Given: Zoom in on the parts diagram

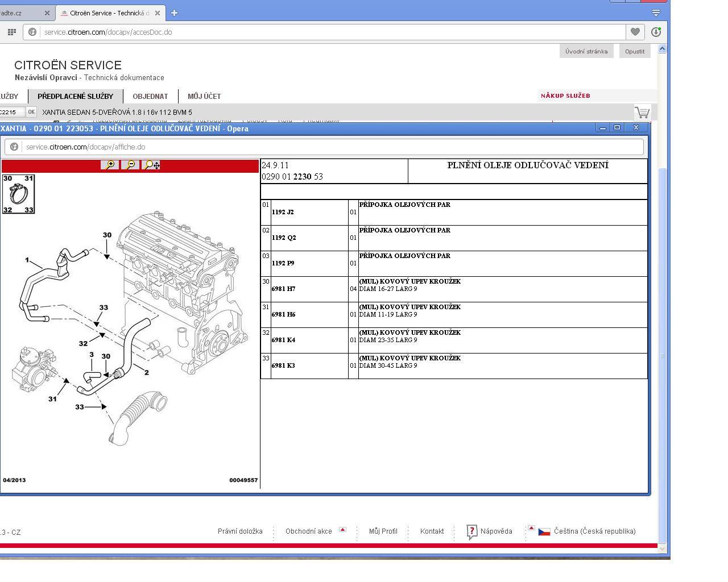Looking at the screenshot, I should [110, 165].
